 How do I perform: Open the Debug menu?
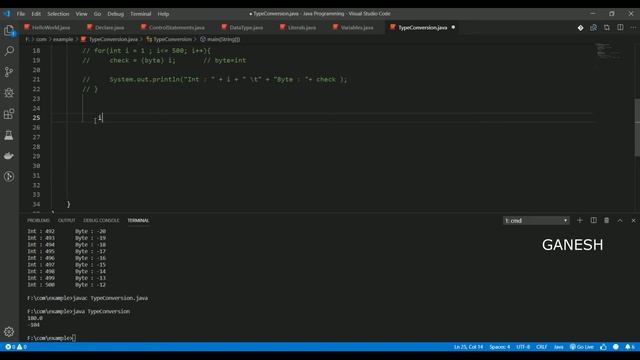click(116, 14)
